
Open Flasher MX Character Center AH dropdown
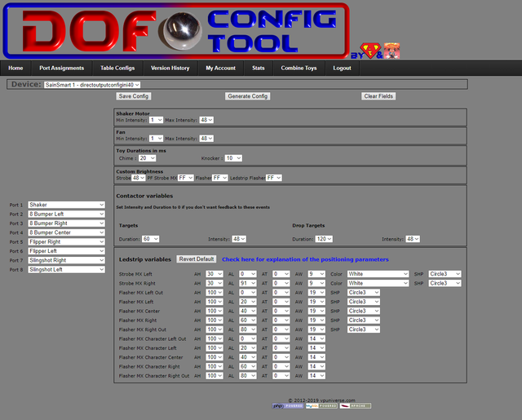coord(214,357)
